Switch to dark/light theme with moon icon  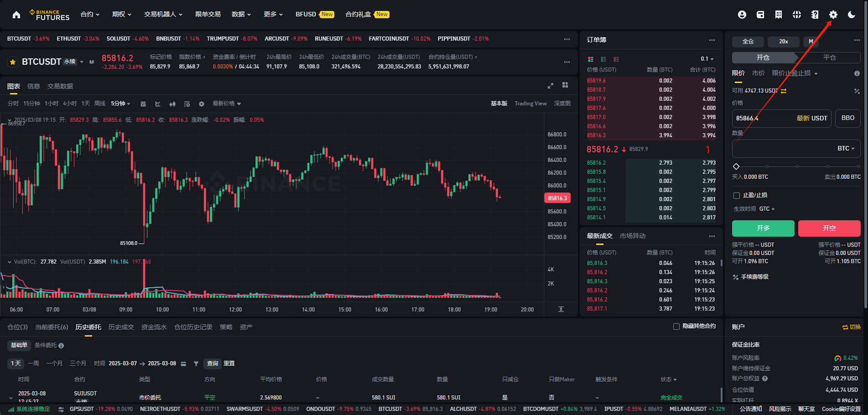click(x=851, y=15)
